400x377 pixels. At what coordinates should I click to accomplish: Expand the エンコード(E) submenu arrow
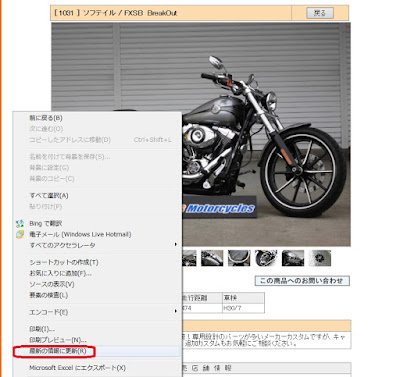(x=176, y=312)
